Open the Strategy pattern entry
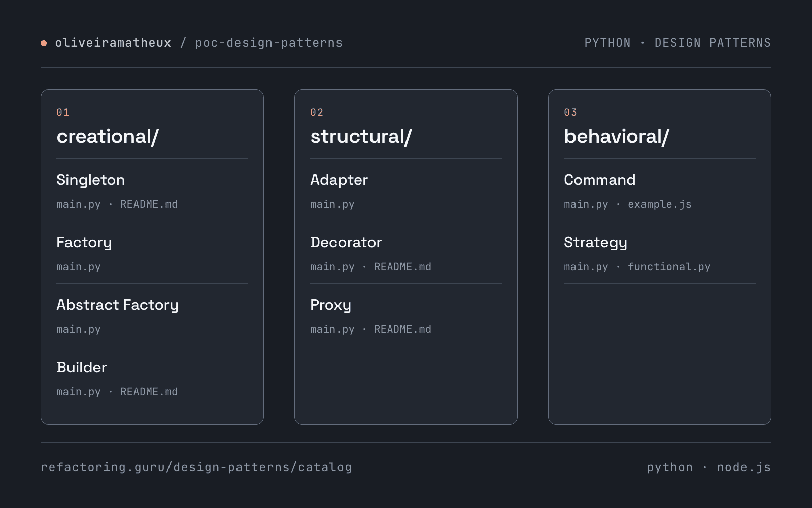The width and height of the screenshot is (812, 508). tap(595, 242)
